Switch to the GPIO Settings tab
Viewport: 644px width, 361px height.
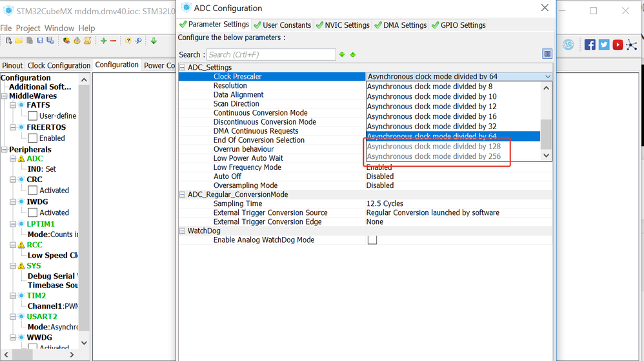click(458, 25)
